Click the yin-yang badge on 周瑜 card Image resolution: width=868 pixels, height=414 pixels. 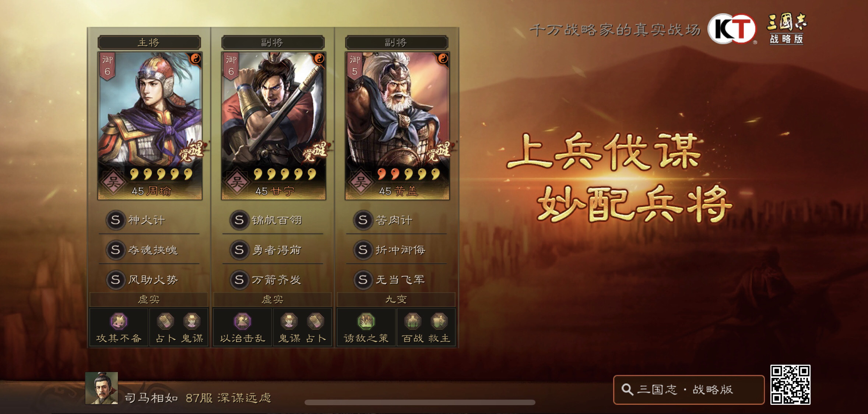(196, 59)
